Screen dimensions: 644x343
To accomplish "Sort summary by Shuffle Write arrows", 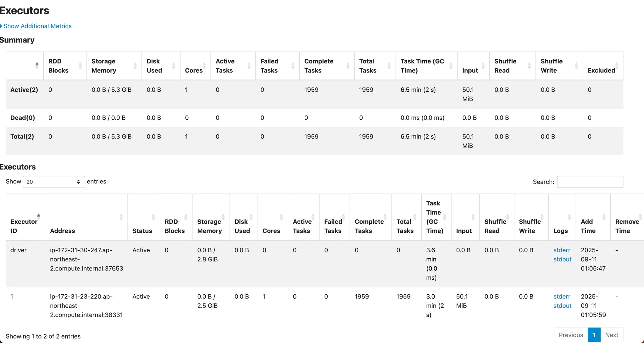I will click(576, 66).
